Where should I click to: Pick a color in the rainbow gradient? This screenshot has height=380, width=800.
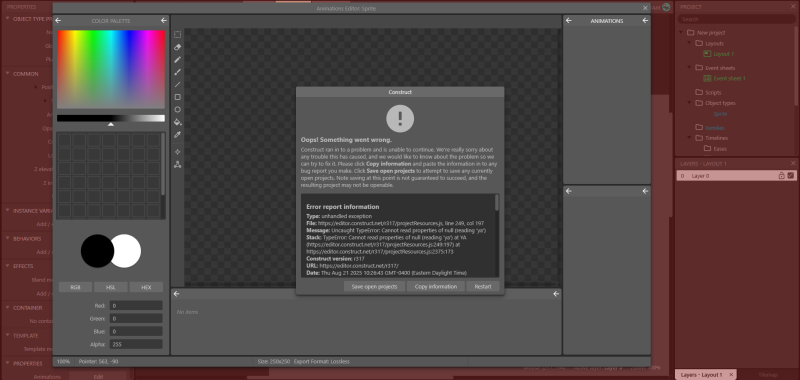[x=111, y=69]
